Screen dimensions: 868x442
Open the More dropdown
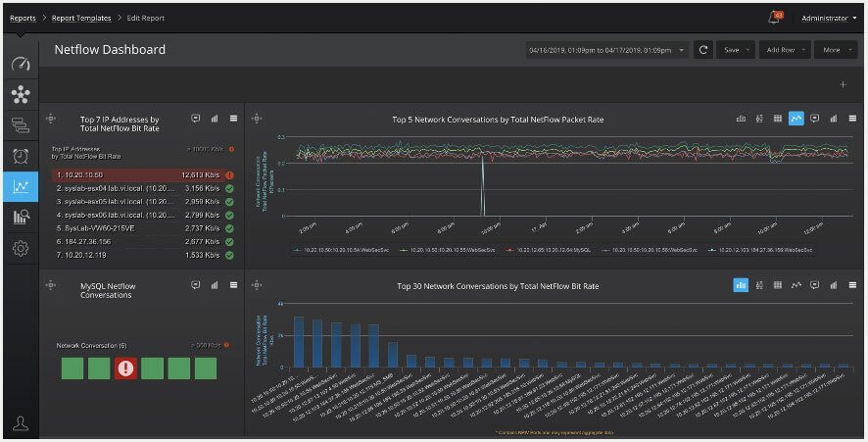click(836, 50)
